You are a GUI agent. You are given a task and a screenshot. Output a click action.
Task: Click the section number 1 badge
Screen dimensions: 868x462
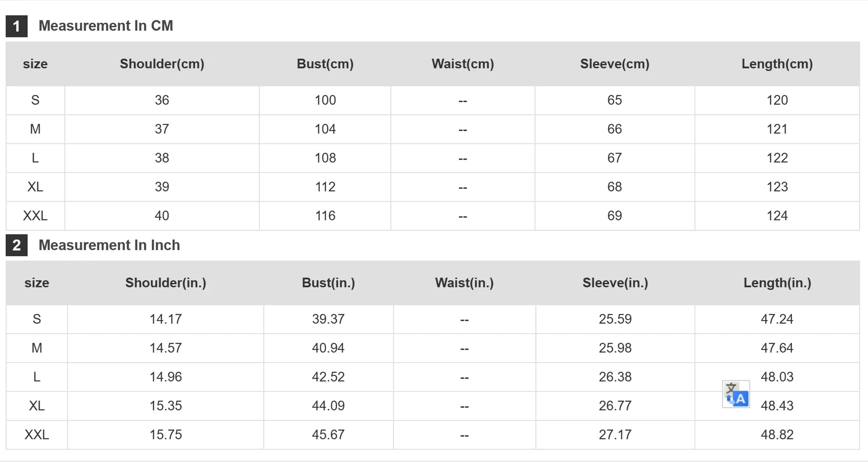click(x=17, y=26)
